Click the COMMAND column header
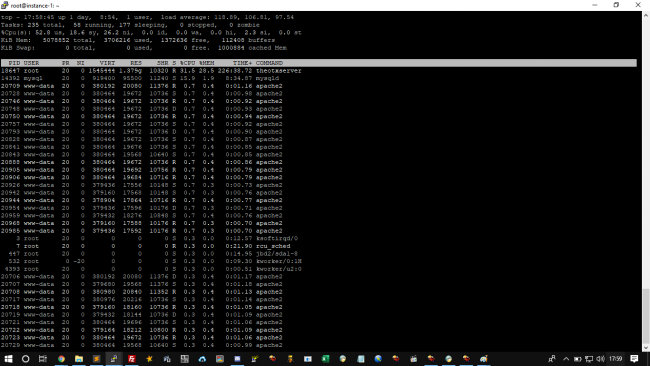This screenshot has height=366, width=650. (x=269, y=63)
